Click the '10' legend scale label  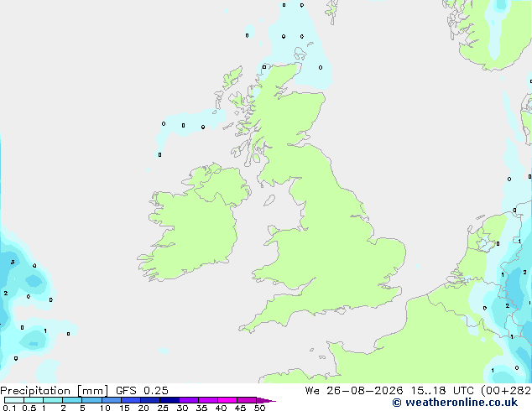(x=105, y=408)
